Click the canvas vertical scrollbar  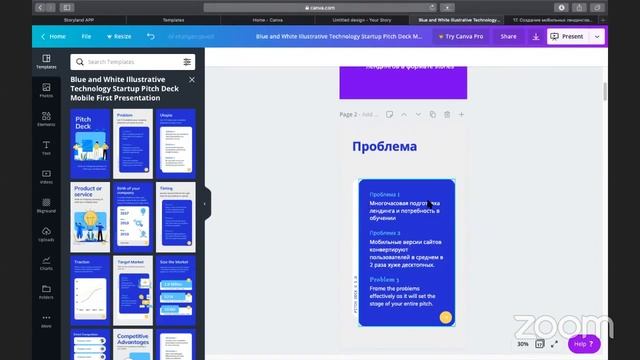tap(604, 91)
